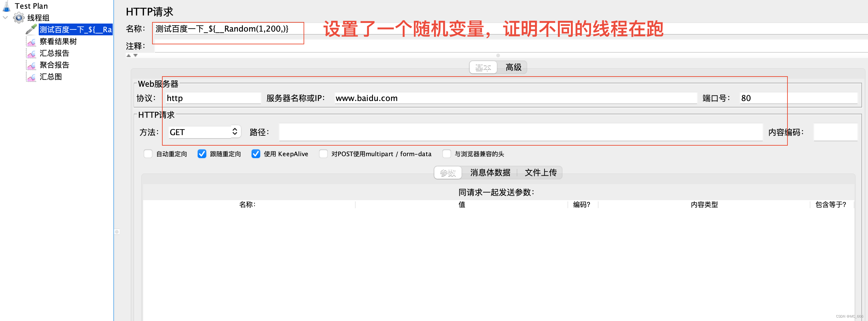
Task: Click the 协议 http field
Action: tap(213, 98)
